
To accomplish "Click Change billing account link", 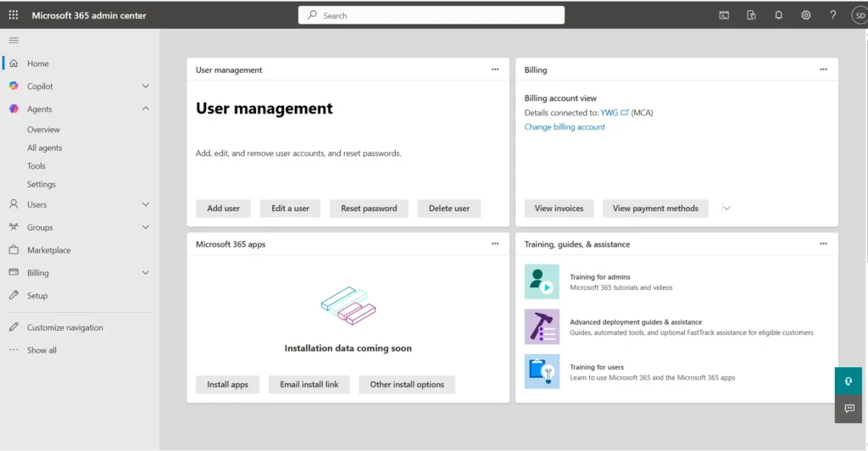I will tap(565, 126).
